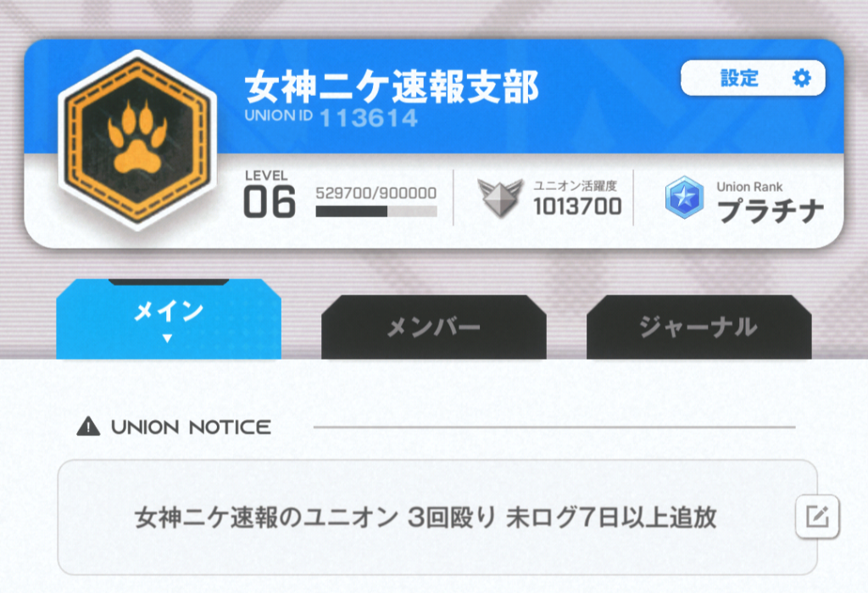Switch to the メンバー tab
This screenshot has height=593, width=868.
coord(433,327)
